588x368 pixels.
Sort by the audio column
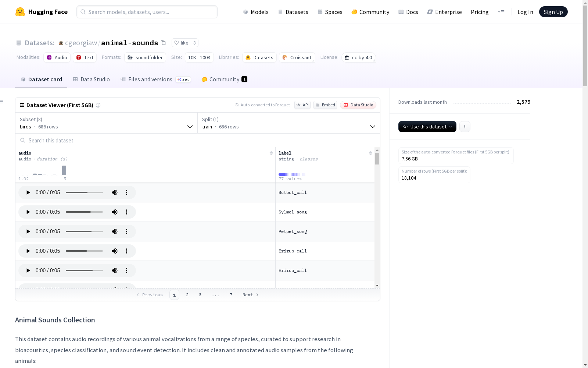click(x=271, y=153)
